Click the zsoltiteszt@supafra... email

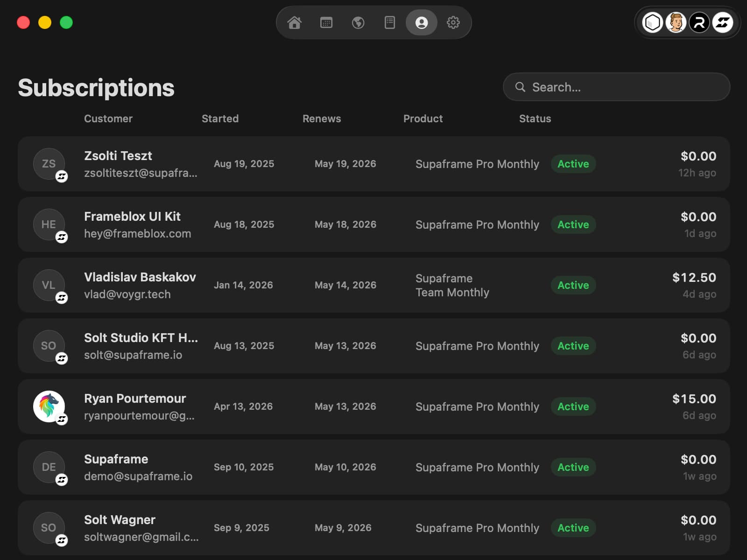141,173
